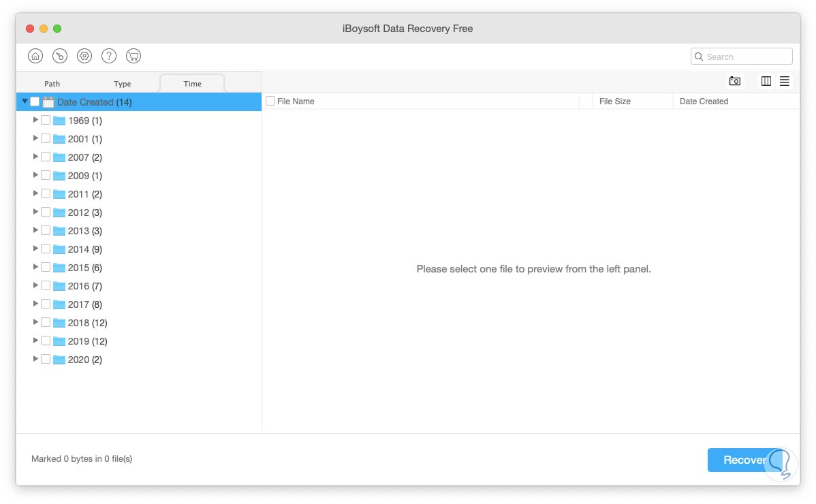Screen dimensions: 816x504
Task: Select the 2007 (2) tree row
Action: (139, 157)
